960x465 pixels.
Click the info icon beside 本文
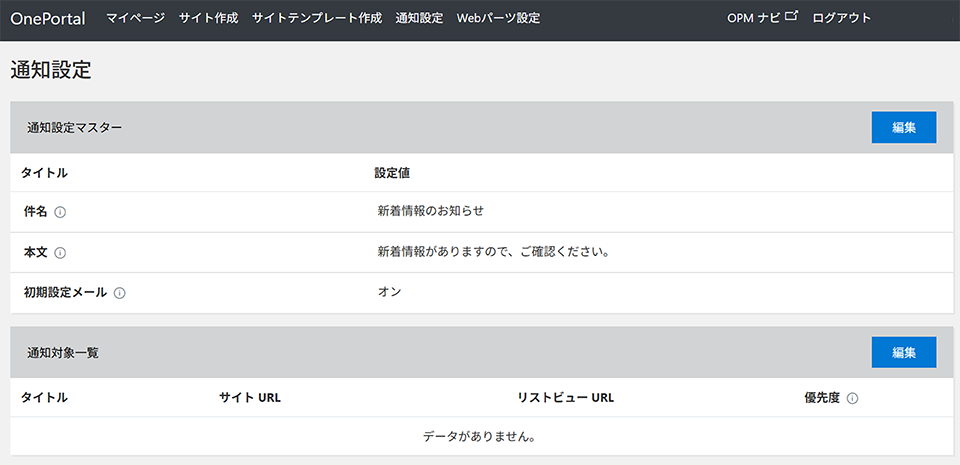coord(60,253)
